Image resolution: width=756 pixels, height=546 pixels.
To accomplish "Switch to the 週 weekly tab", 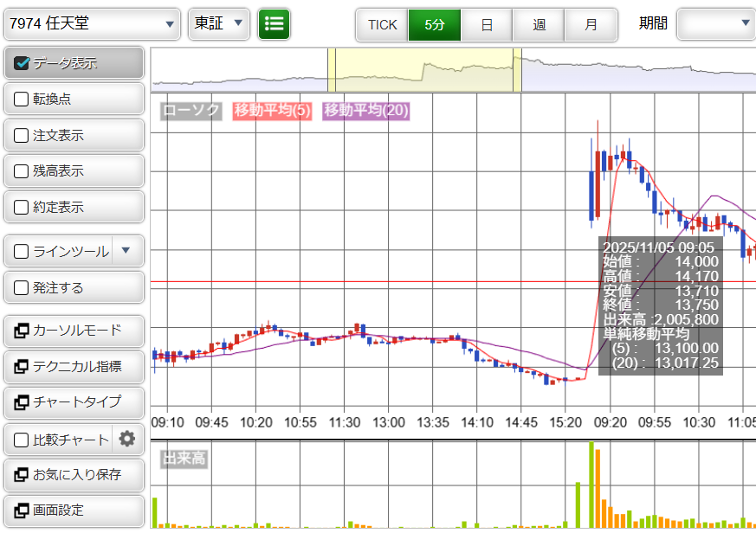I will pyautogui.click(x=539, y=24).
